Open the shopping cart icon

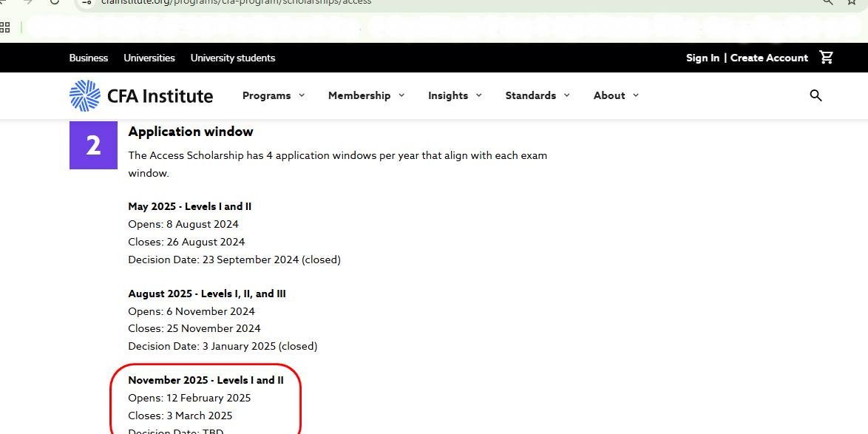coord(827,58)
